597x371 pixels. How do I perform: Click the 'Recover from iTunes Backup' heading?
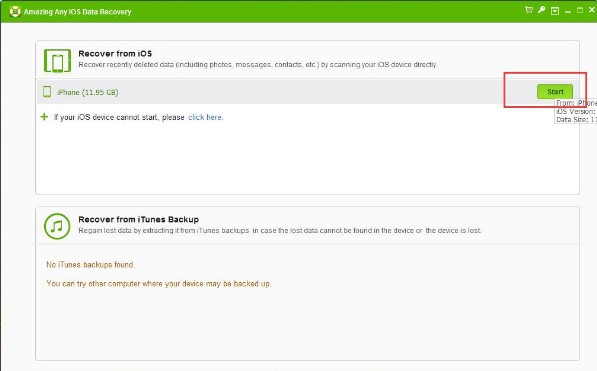pyautogui.click(x=139, y=219)
